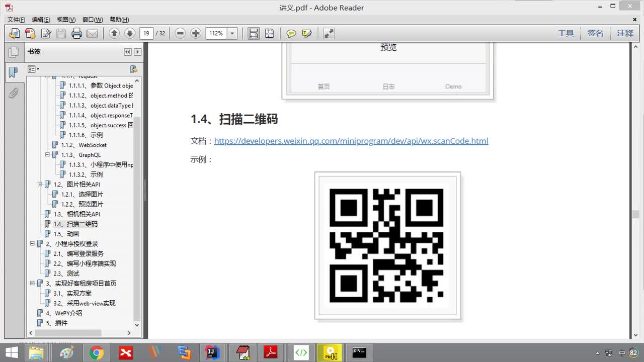The height and width of the screenshot is (362, 644).
Task: Open the attachments paperclip panel
Action: pos(14,93)
